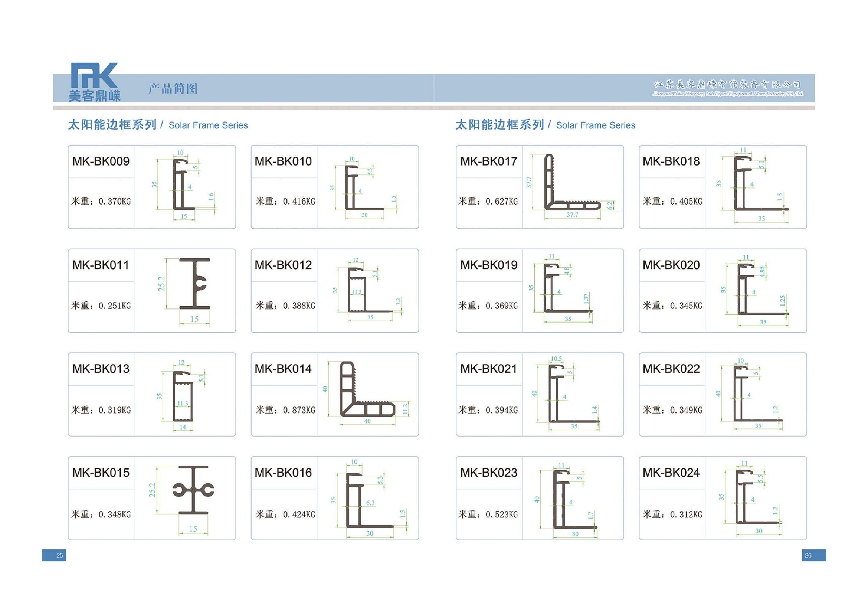Image resolution: width=868 pixels, height=614 pixels.
Task: Click the right page Solar Frame Series heading
Action: [546, 125]
